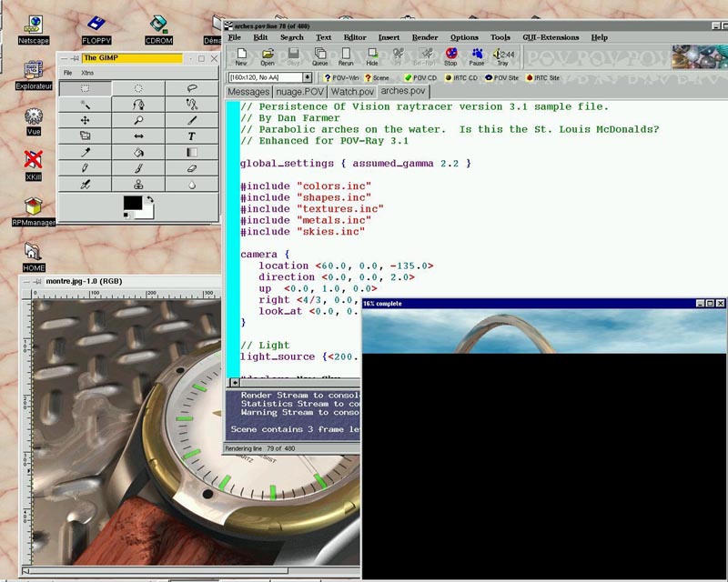Image resolution: width=728 pixels, height=582 pixels.
Task: Switch to the Watch.pov tab
Action: pos(352,92)
